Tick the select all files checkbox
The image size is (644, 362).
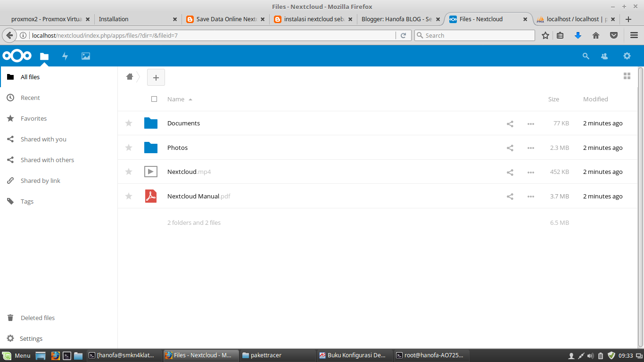pyautogui.click(x=154, y=99)
